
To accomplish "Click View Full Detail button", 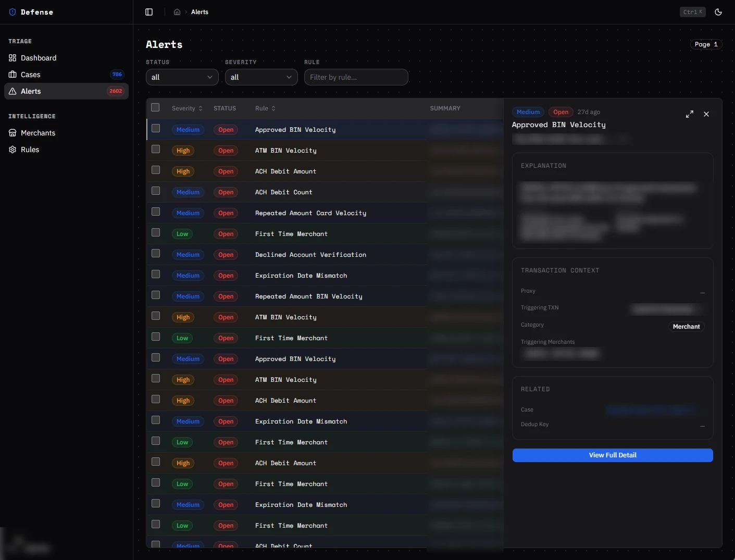I will (x=613, y=455).
